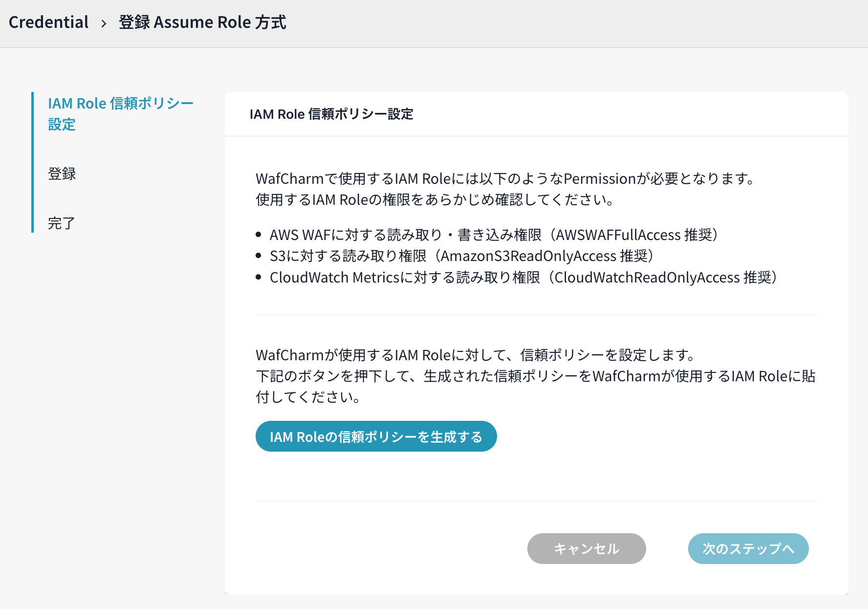Click the sentence ending 信頼ポリシーを設定します
868x609 pixels.
pos(476,355)
